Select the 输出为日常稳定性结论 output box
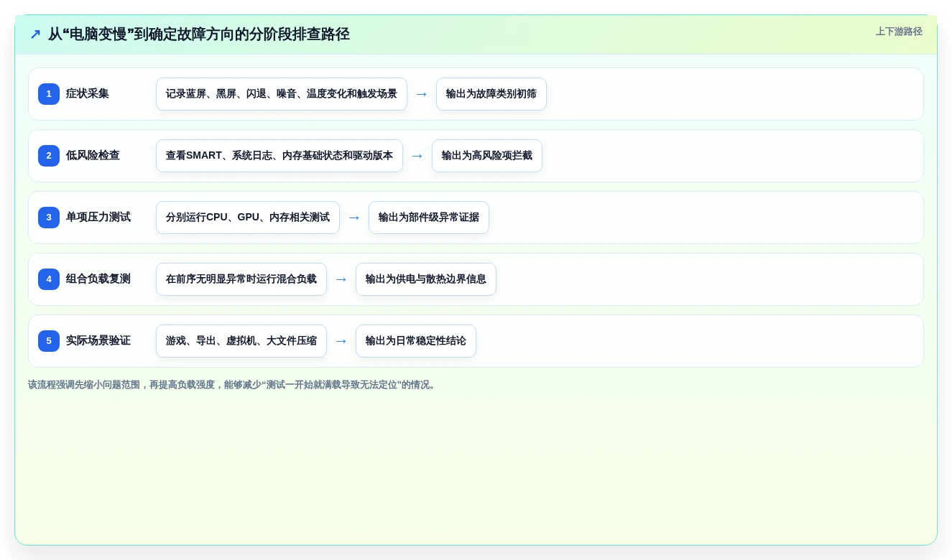This screenshot has width=952, height=560. click(x=416, y=341)
